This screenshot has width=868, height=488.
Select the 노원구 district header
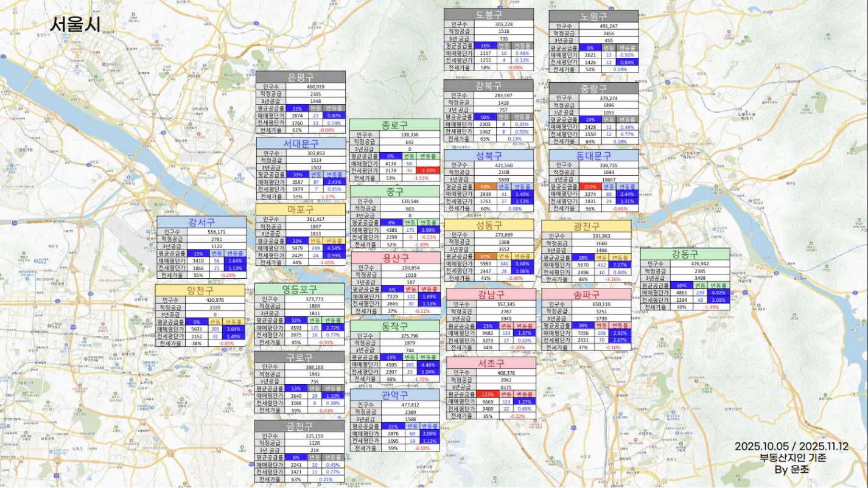click(593, 16)
